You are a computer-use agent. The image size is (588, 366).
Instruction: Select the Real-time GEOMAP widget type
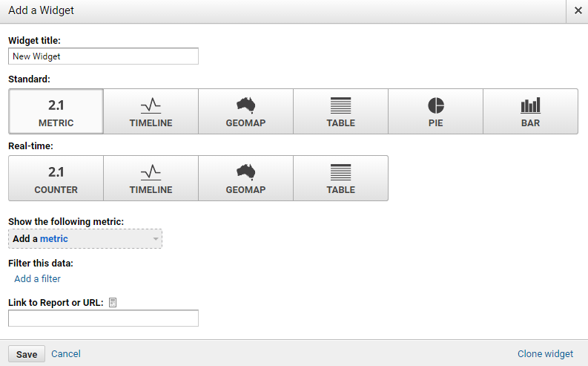[245, 178]
